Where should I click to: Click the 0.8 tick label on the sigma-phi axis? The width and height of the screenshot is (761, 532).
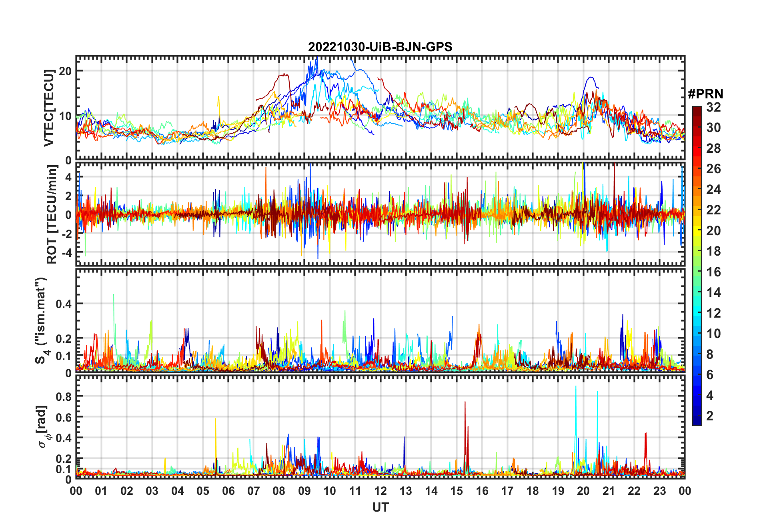coord(64,396)
